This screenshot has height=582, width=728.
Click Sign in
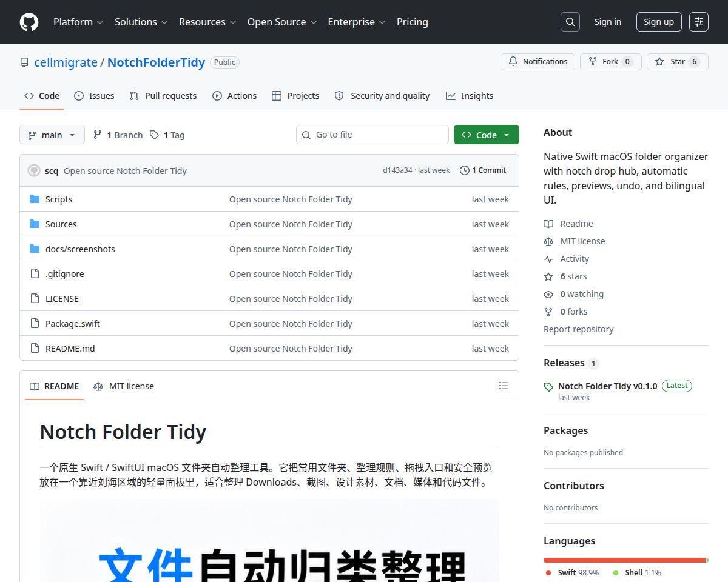click(x=608, y=22)
